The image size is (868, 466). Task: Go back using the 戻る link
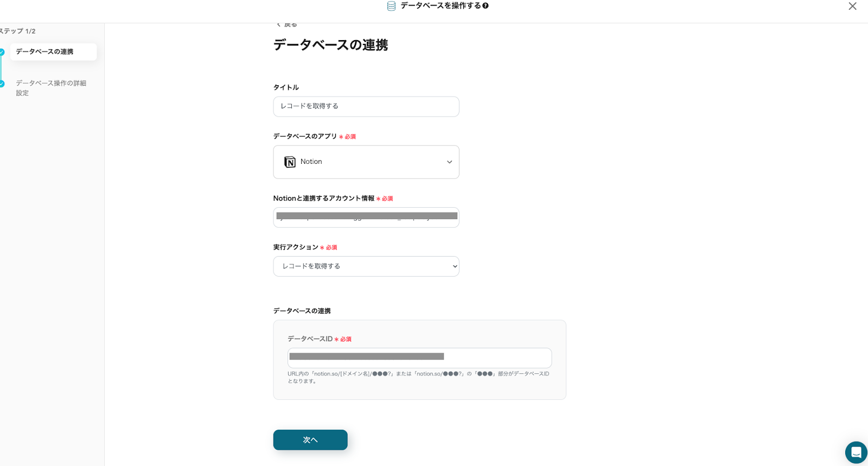(287, 24)
